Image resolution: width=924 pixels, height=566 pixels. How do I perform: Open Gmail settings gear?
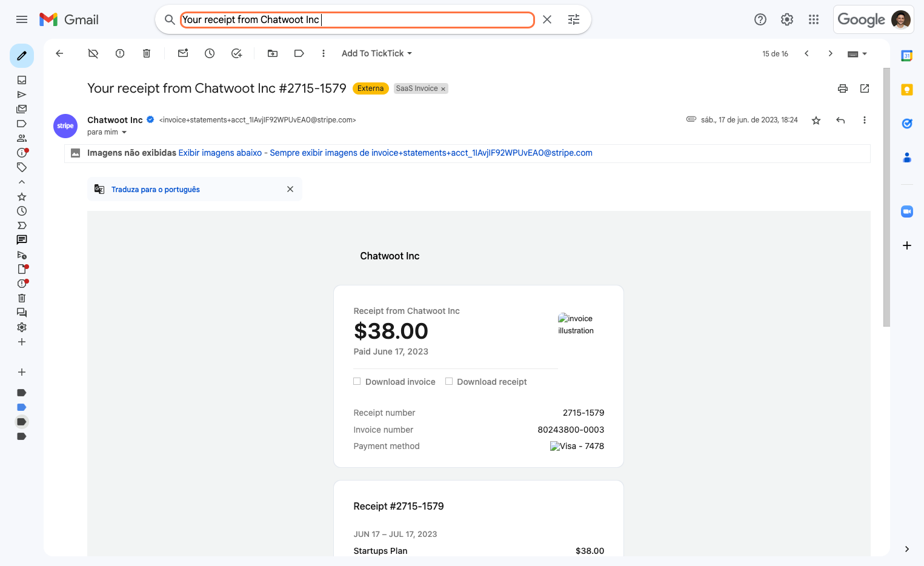click(787, 19)
